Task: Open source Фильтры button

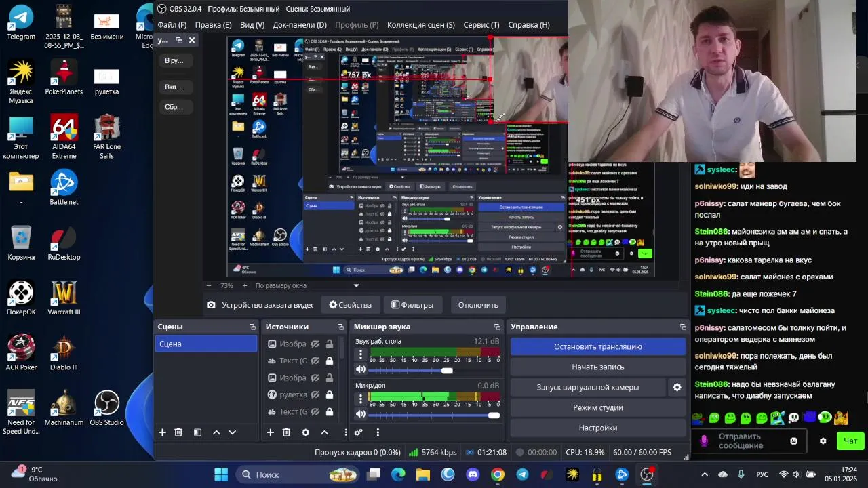Action: click(x=412, y=305)
